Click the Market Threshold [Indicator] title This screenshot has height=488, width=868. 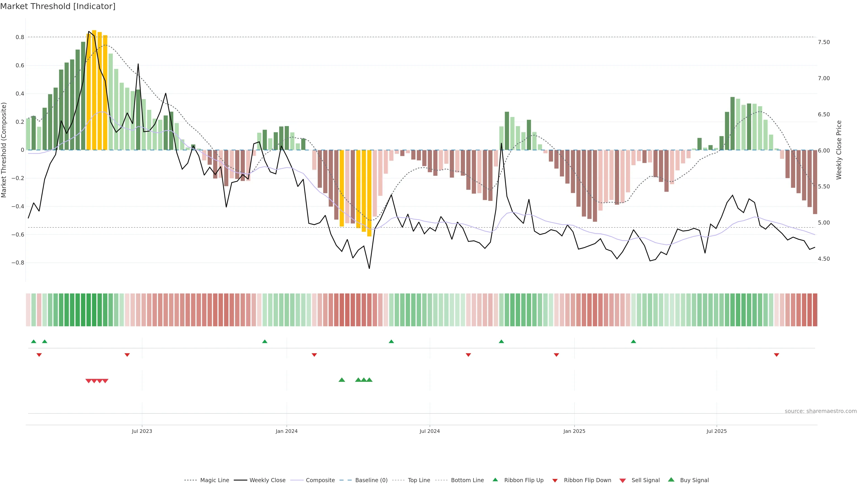coord(58,6)
